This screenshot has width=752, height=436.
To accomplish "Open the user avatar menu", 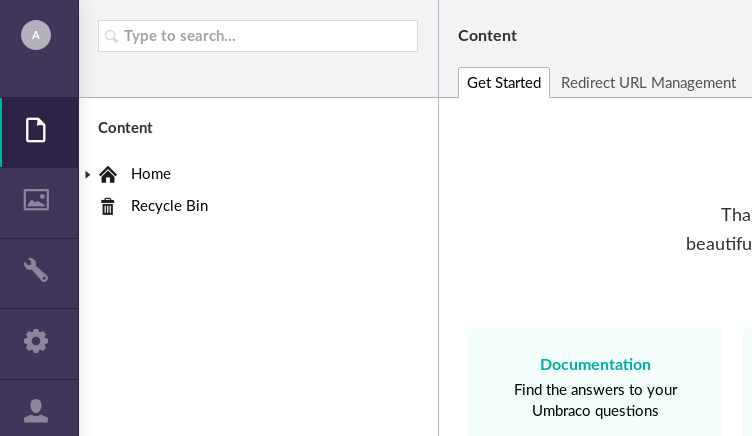I will [x=36, y=35].
